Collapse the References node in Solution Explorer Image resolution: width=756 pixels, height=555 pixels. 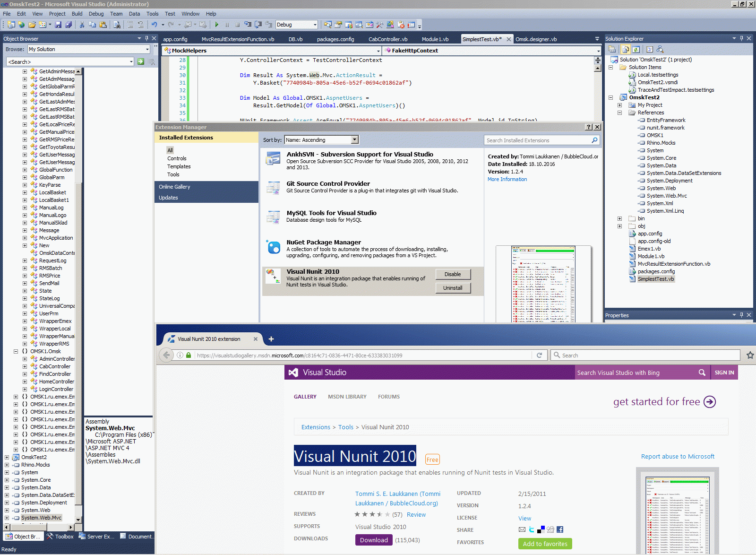point(619,113)
